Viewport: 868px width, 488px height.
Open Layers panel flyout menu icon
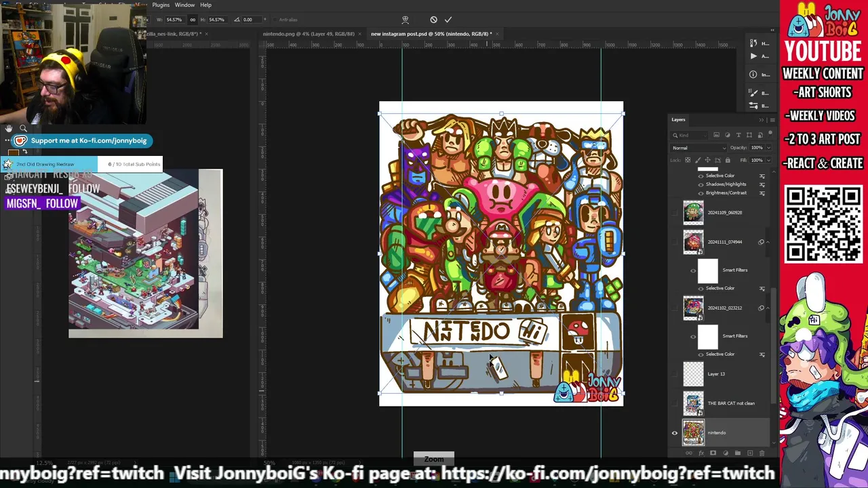pyautogui.click(x=772, y=120)
